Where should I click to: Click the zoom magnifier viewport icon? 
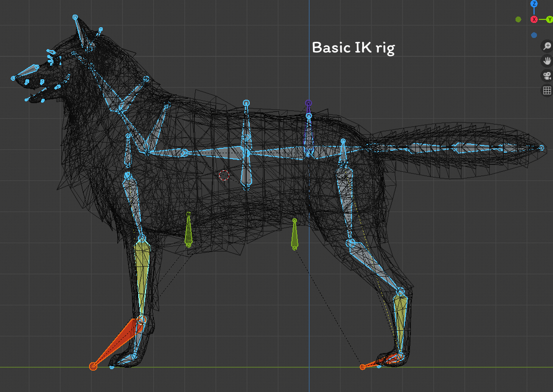(x=547, y=46)
